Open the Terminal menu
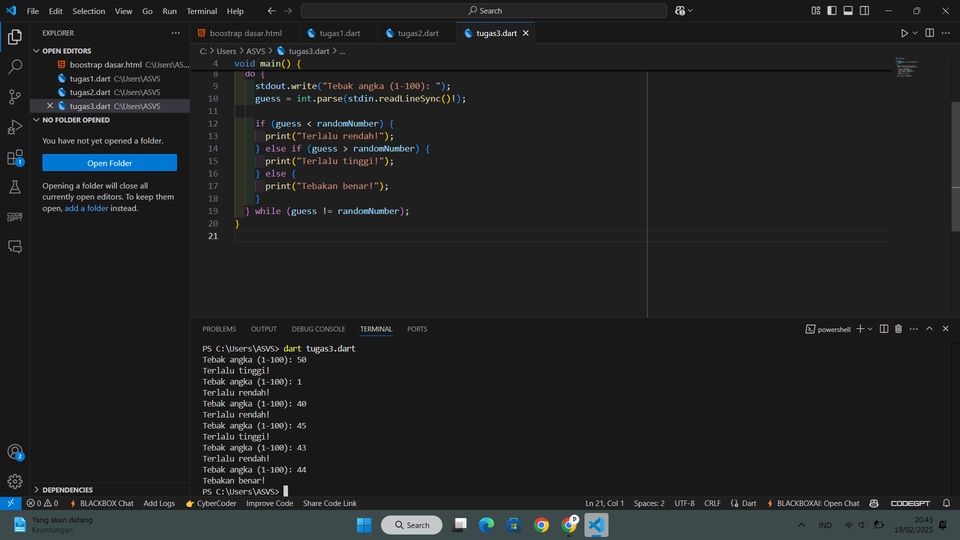The image size is (960, 540). pyautogui.click(x=201, y=11)
